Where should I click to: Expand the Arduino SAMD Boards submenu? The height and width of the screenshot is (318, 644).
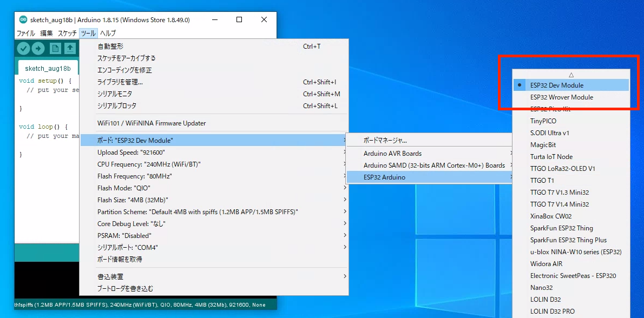(x=430, y=165)
